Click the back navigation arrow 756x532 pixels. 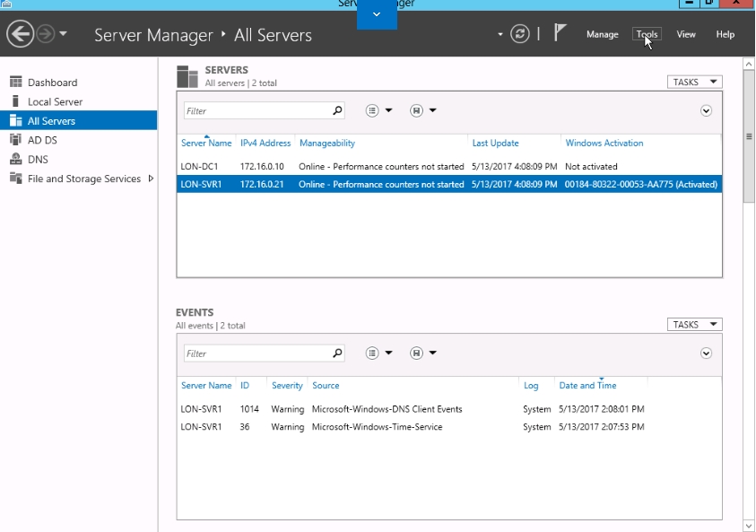pos(21,34)
